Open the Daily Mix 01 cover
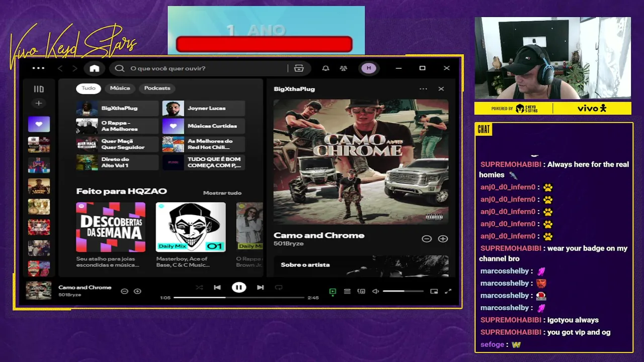This screenshot has width=644, height=362. tap(191, 227)
